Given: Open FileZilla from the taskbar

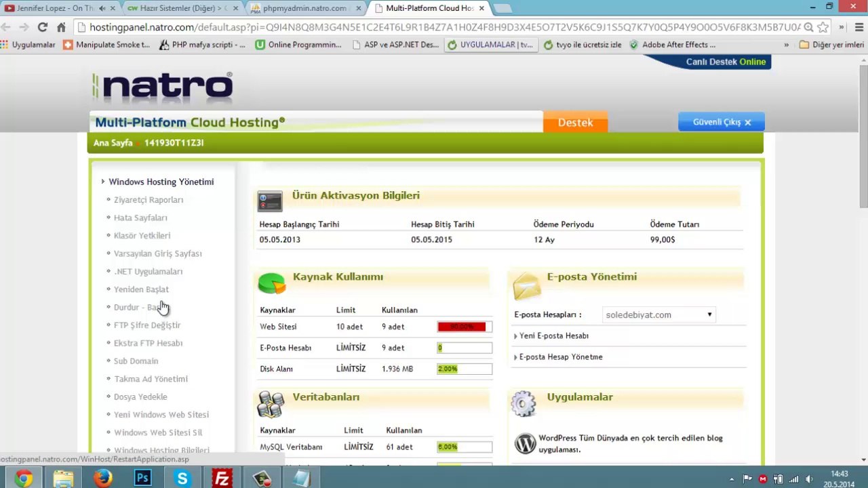Looking at the screenshot, I should click(x=222, y=479).
